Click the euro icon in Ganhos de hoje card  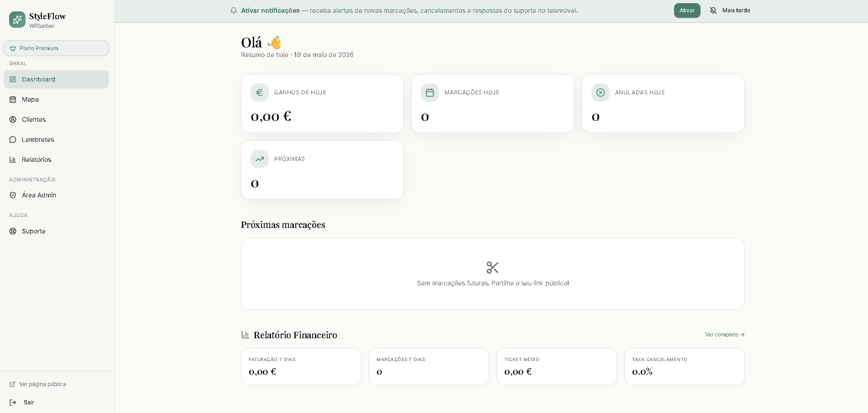point(260,93)
